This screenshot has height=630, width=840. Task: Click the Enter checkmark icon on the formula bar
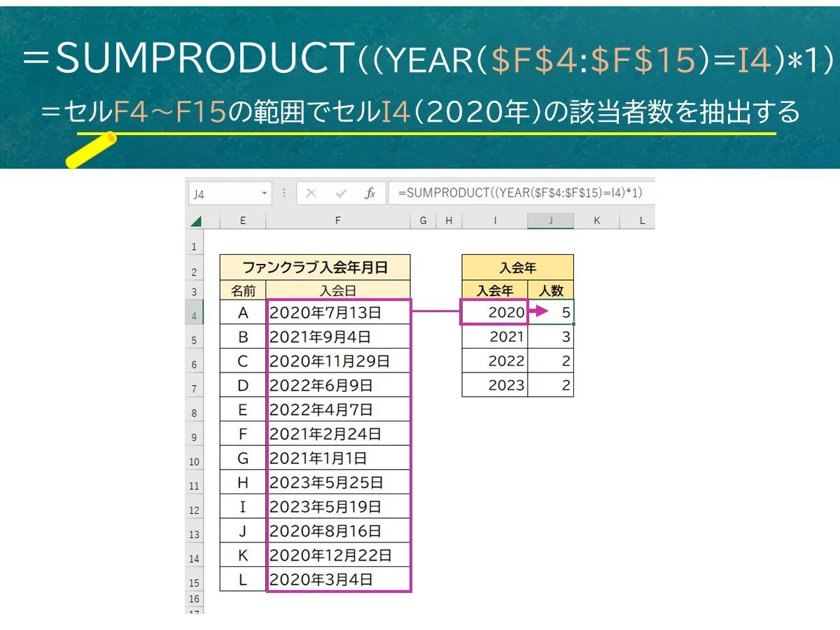coord(341,193)
